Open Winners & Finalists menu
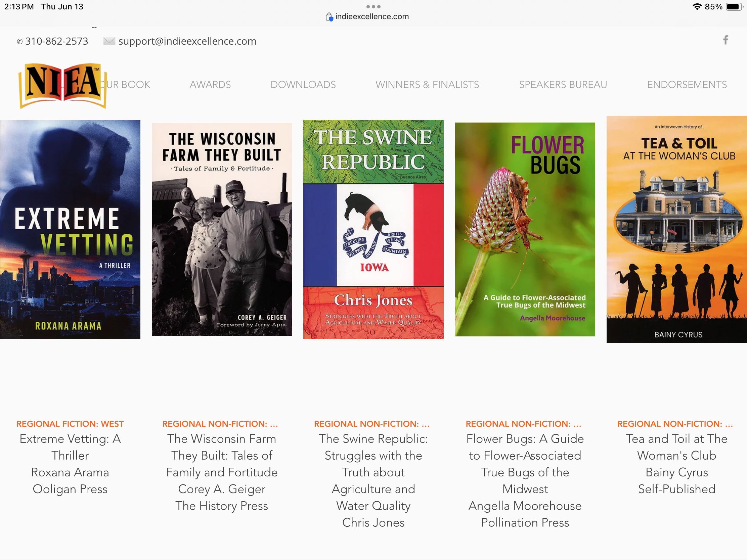The width and height of the screenshot is (747, 560). coord(427,84)
